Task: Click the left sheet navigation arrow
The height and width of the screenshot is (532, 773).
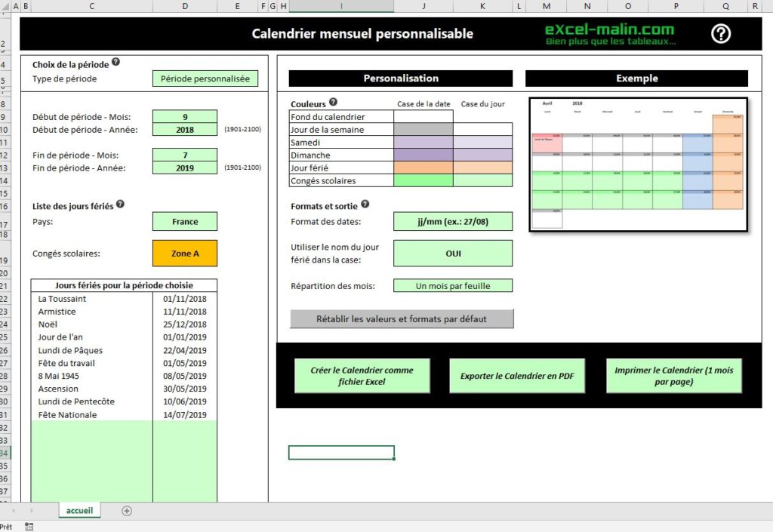Action: (15, 511)
